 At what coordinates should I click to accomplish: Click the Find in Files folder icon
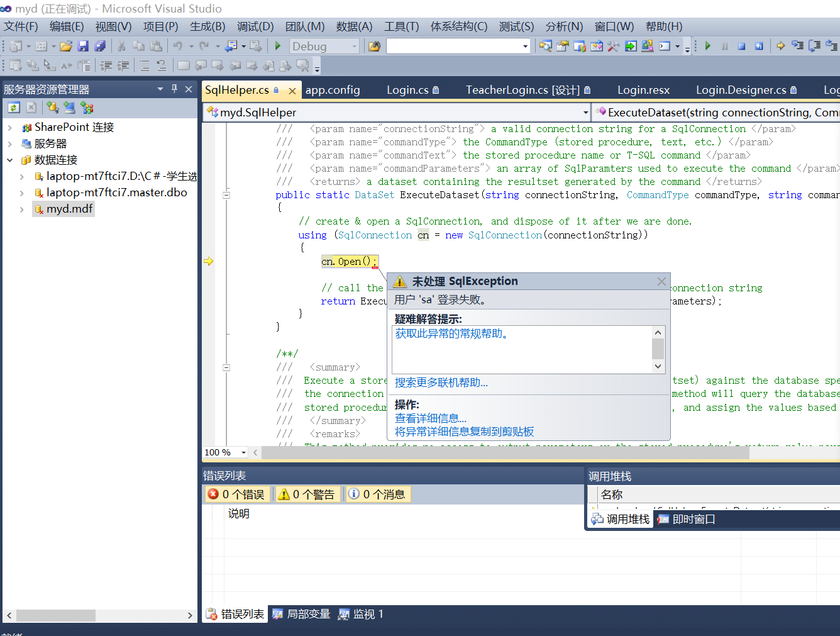coord(374,46)
